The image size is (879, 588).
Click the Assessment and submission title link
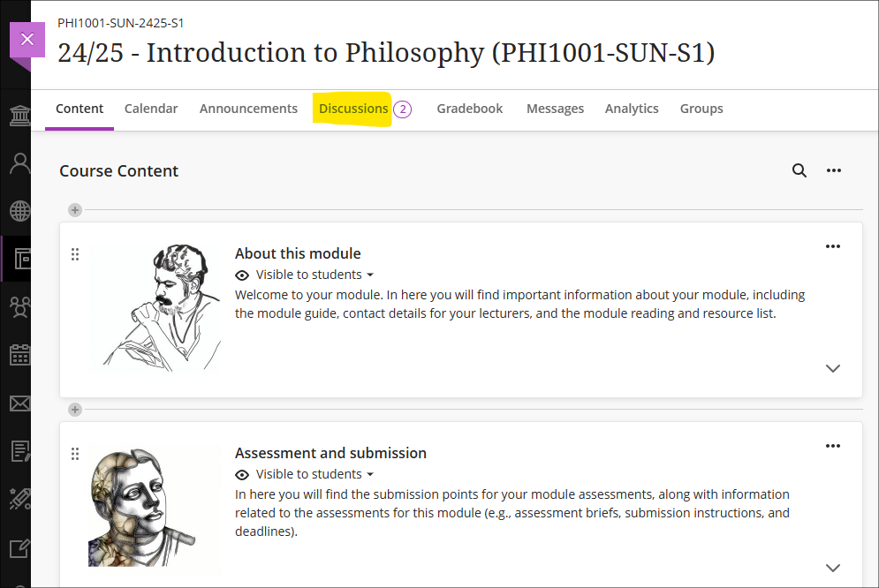(x=330, y=453)
